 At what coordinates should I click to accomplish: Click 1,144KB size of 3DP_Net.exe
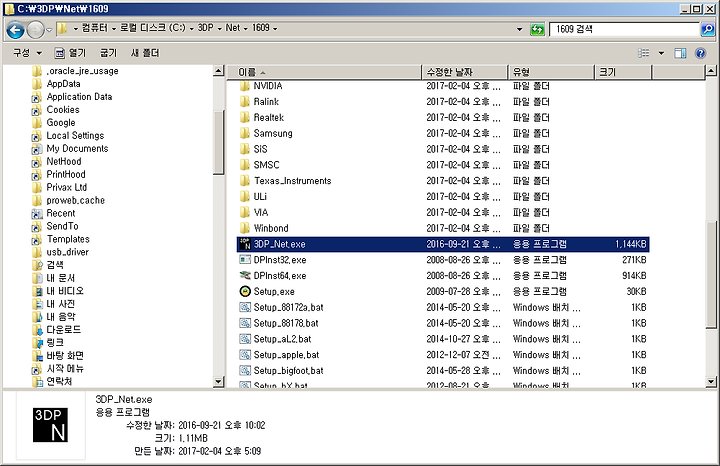tap(631, 244)
